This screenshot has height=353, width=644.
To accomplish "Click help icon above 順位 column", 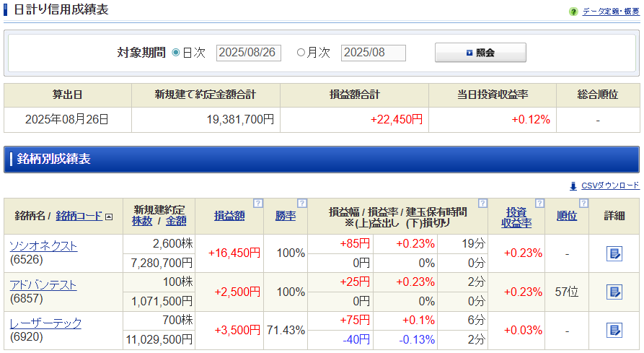I will [x=583, y=203].
